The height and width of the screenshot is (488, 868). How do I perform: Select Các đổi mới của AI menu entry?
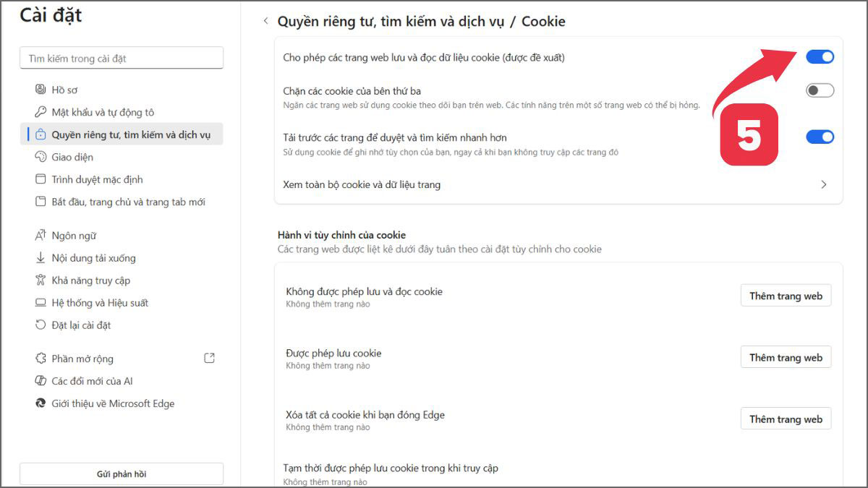(x=87, y=381)
